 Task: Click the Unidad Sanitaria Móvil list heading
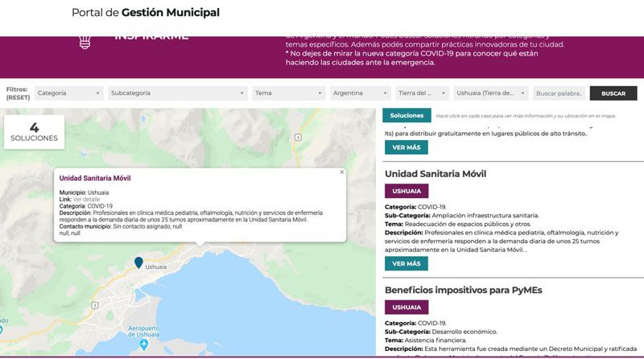tap(436, 174)
